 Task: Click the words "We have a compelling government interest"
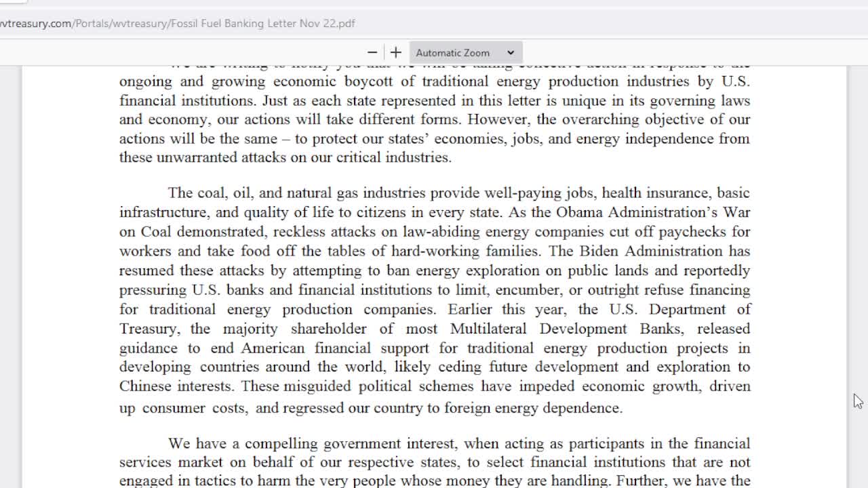(310, 444)
